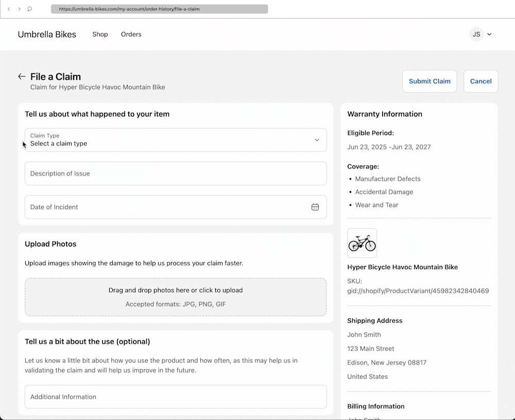Click 'Hyper Bicycle Havoc Mountain Bike' product name
This screenshot has height=420, width=515.
click(402, 267)
